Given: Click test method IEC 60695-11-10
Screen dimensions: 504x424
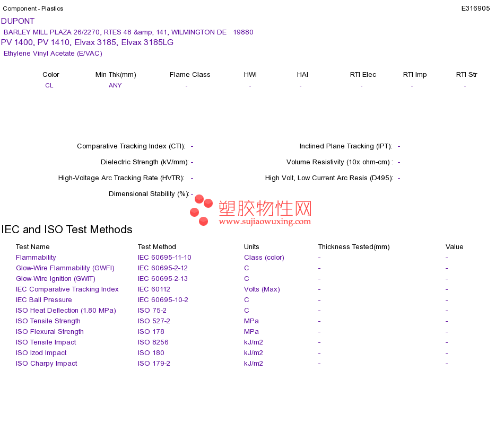Looking at the screenshot, I should [164, 258].
